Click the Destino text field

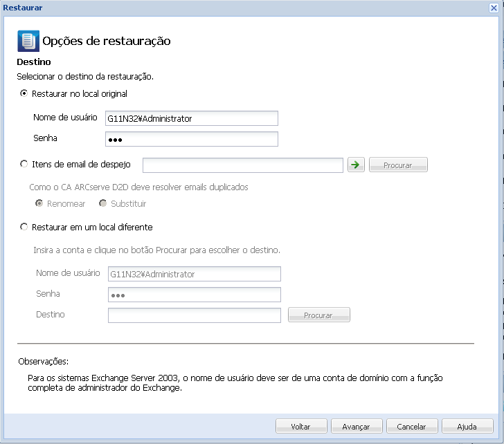(x=194, y=315)
